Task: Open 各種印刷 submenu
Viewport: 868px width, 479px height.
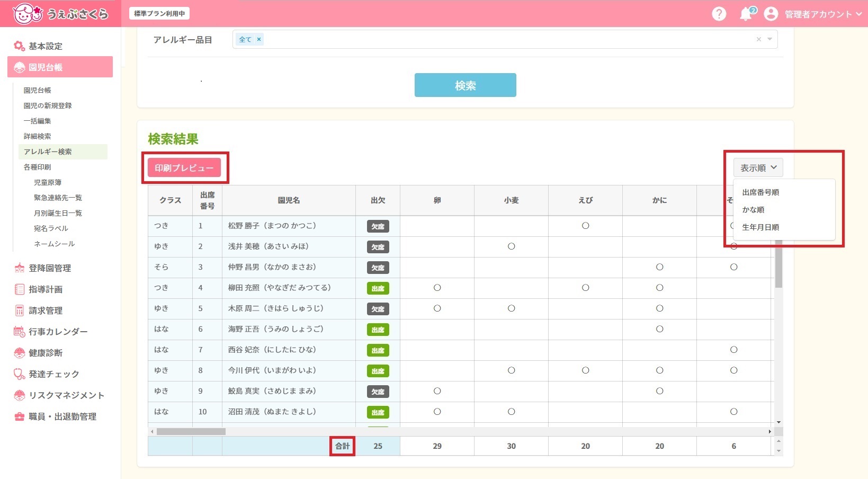Action: [37, 167]
